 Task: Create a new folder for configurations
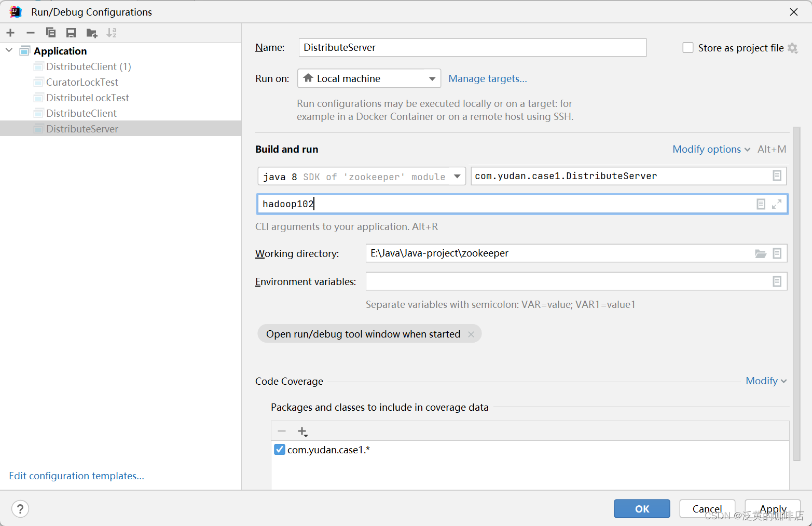tap(92, 33)
